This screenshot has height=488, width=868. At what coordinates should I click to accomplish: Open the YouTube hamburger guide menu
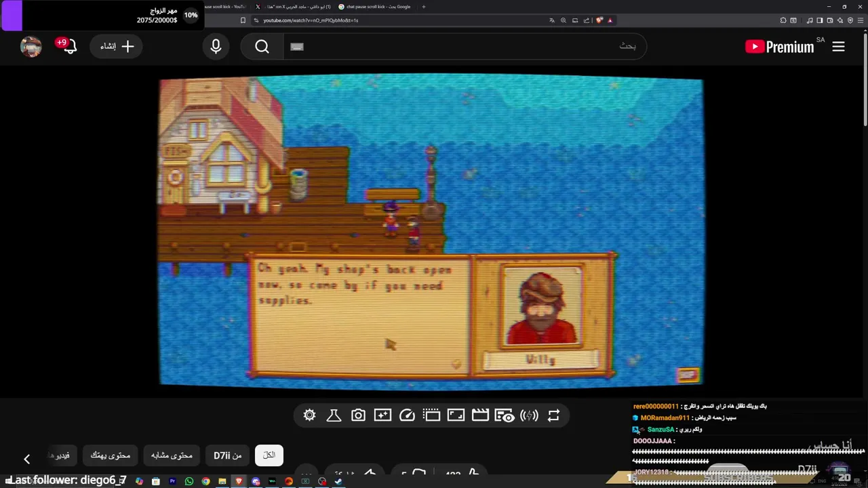click(x=838, y=47)
